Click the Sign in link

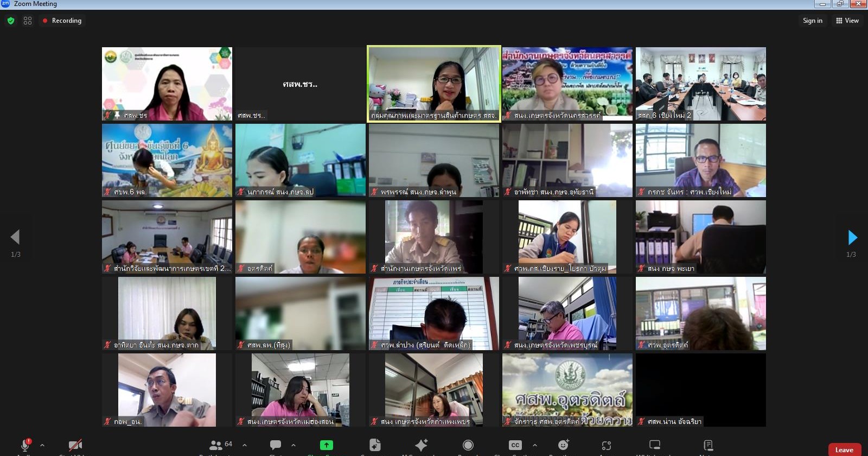coord(813,21)
